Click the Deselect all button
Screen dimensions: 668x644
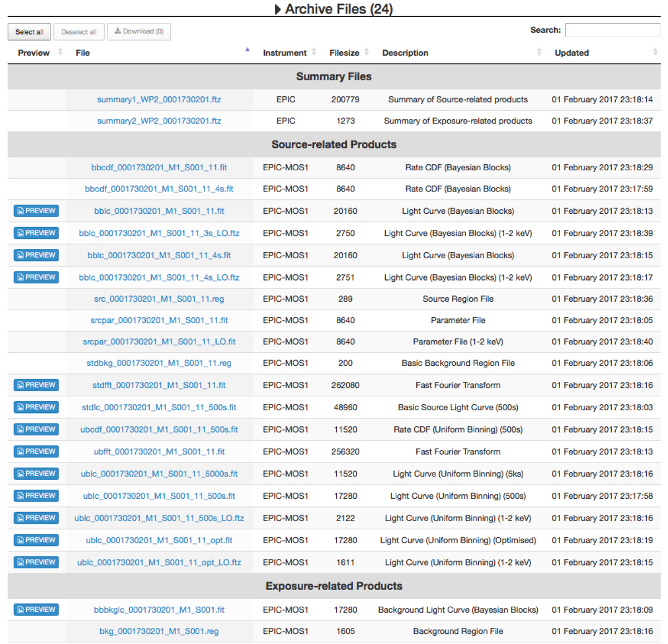pos(79,32)
